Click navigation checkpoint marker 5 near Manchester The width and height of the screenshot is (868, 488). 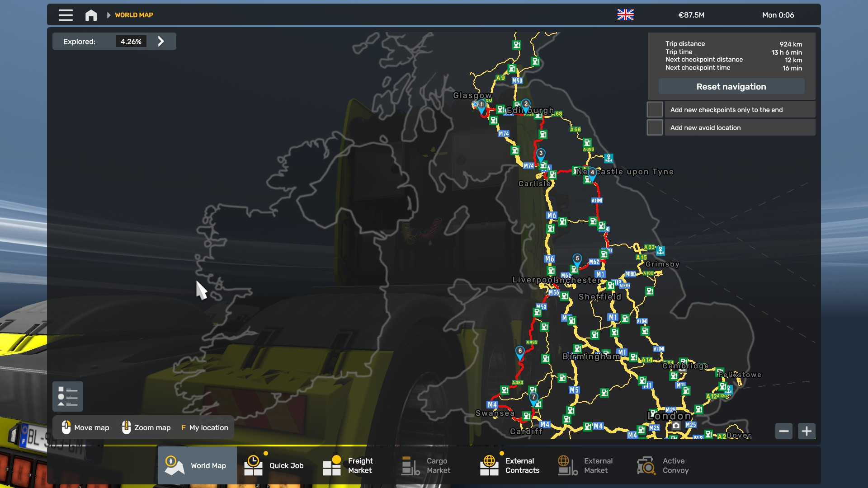(577, 259)
